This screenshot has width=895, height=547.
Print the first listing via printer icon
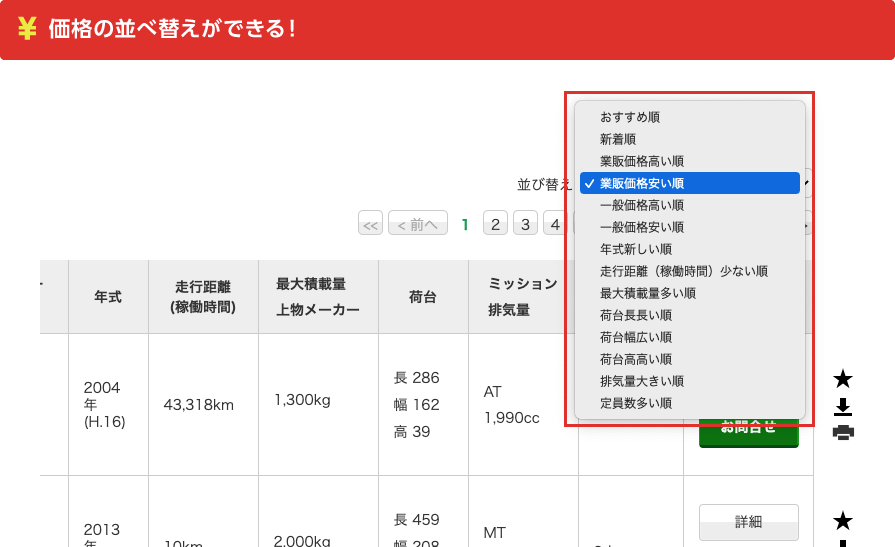point(843,432)
